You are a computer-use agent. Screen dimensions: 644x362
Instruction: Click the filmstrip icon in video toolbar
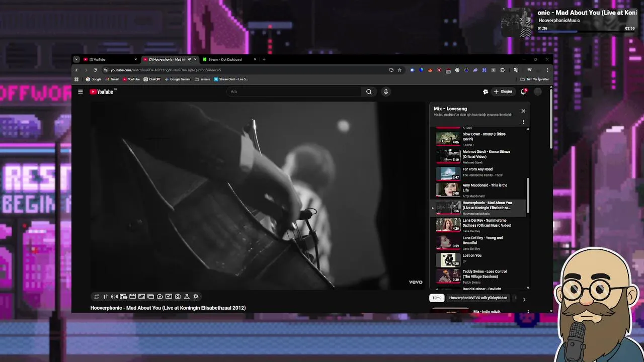(x=150, y=297)
